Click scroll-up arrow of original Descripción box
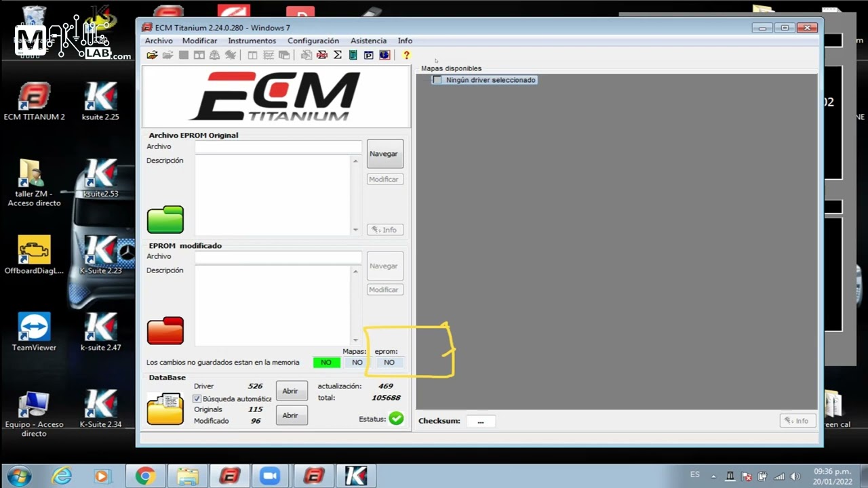This screenshot has width=868, height=488. (355, 161)
